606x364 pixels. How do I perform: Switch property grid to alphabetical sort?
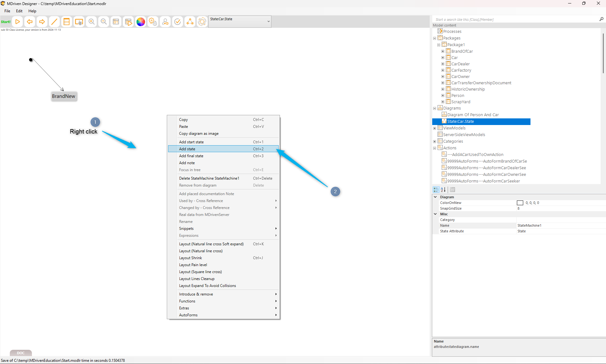[x=443, y=190]
